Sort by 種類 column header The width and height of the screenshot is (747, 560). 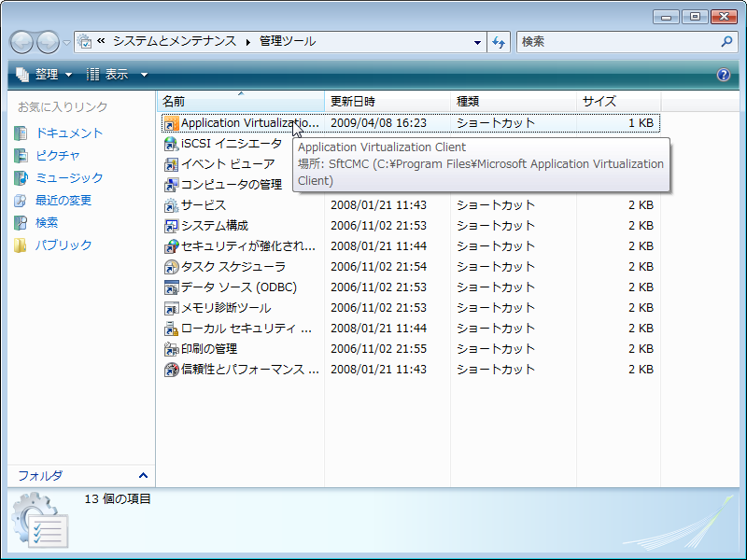[513, 102]
